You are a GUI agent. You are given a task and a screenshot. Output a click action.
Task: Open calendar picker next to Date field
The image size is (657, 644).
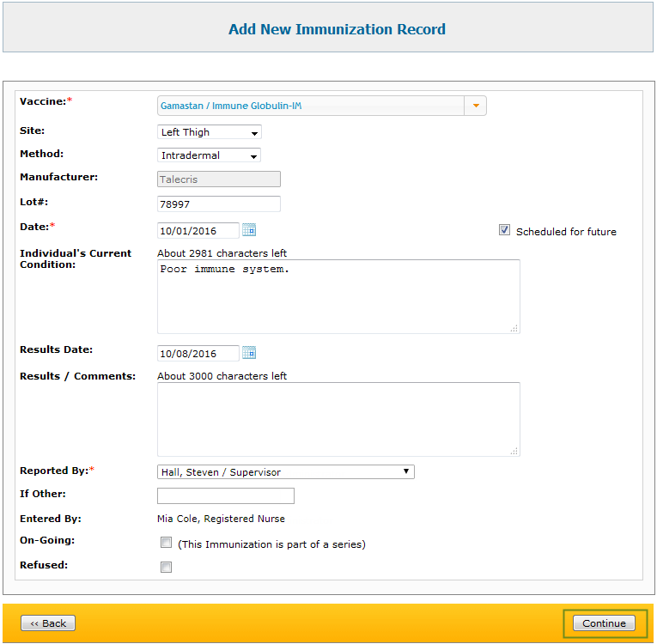(x=249, y=230)
